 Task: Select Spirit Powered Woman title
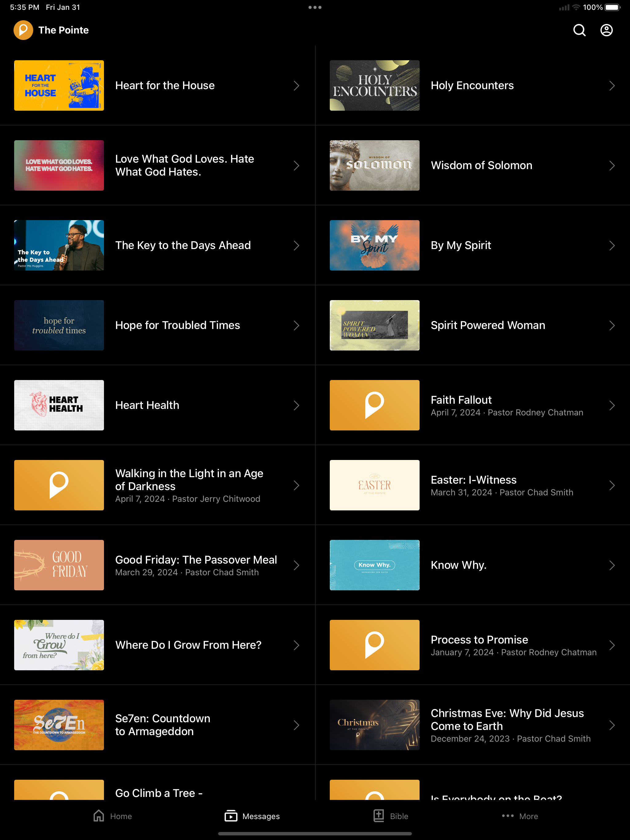488,325
